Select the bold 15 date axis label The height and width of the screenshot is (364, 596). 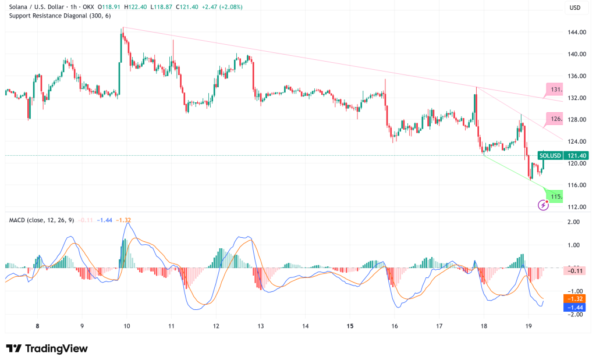[x=350, y=326]
